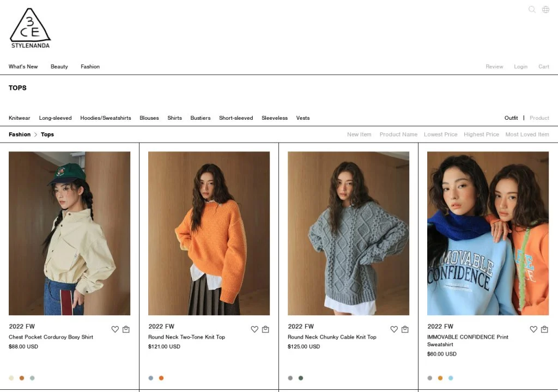Select the orange color swatch under Chest Pocket Corduroy Boxy Shirt
Screen dimensions: 558x392
[x=22, y=377]
